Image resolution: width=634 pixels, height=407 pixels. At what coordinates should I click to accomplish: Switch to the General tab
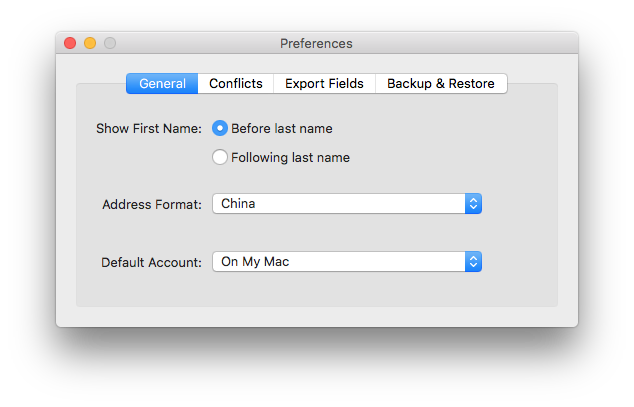(162, 84)
